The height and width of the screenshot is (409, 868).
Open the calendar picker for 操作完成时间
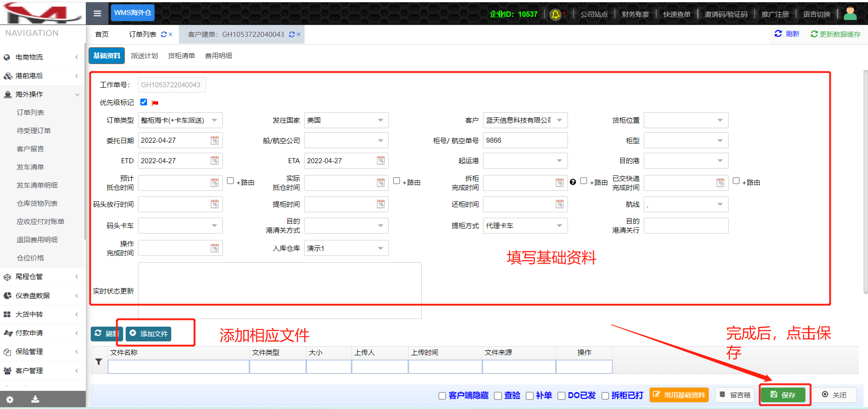215,248
